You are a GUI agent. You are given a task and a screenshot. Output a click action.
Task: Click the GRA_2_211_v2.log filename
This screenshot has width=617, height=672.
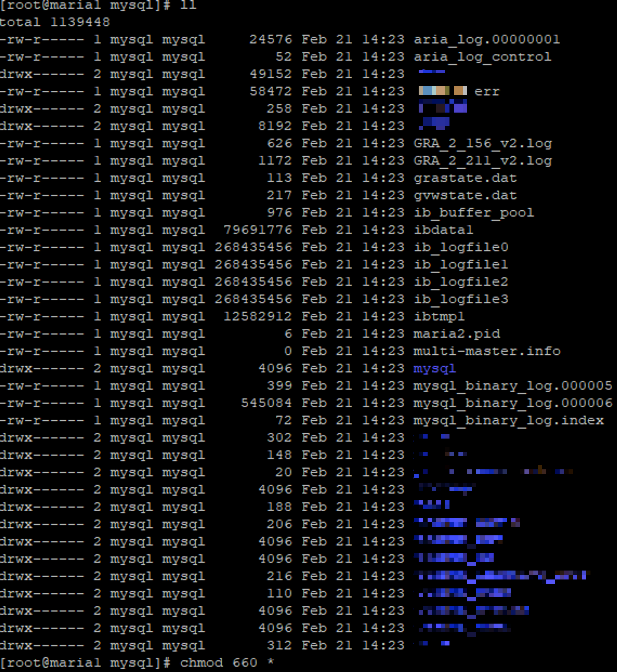coord(482,161)
